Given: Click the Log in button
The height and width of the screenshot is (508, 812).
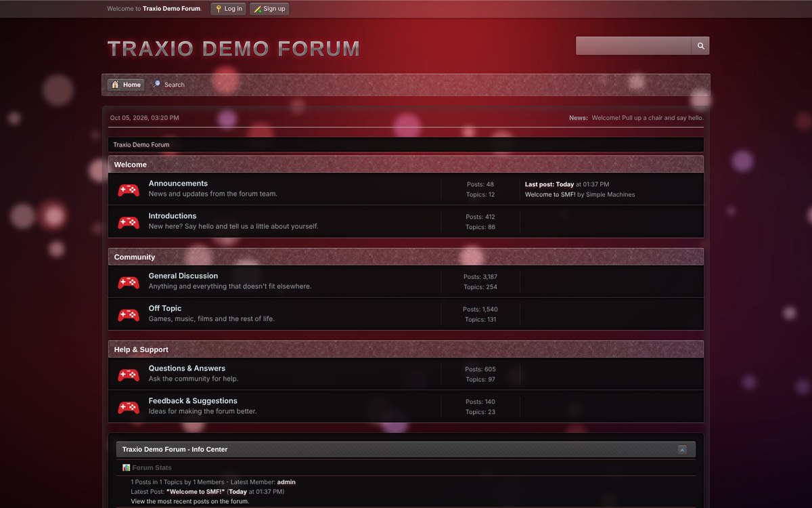Looking at the screenshot, I should point(228,9).
